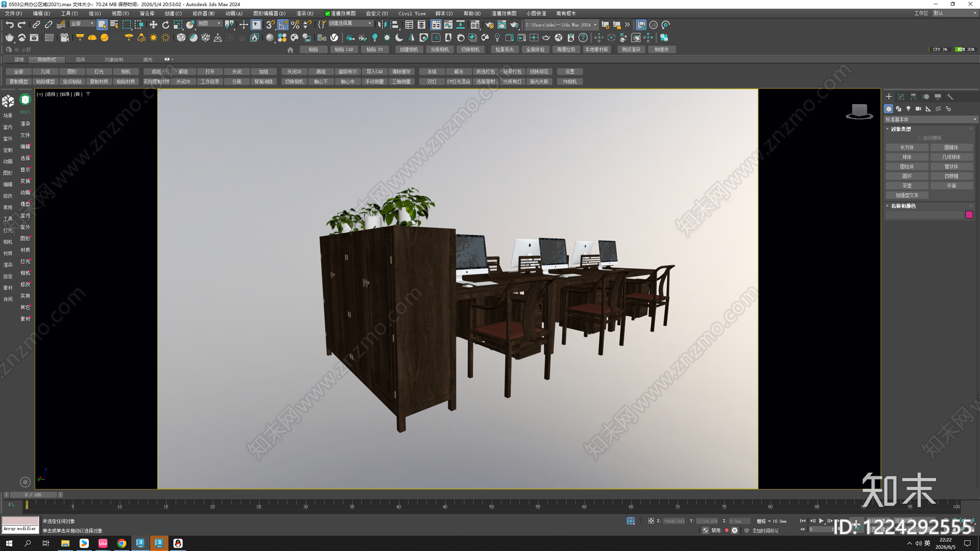This screenshot has width=980, height=551.
Task: Activate the Select Object tool
Action: pos(102,24)
